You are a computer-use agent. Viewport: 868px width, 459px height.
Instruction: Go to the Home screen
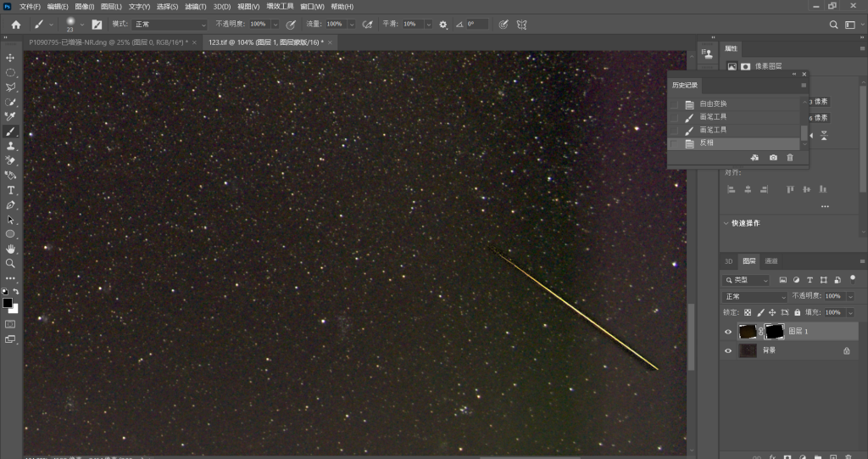pyautogui.click(x=16, y=25)
